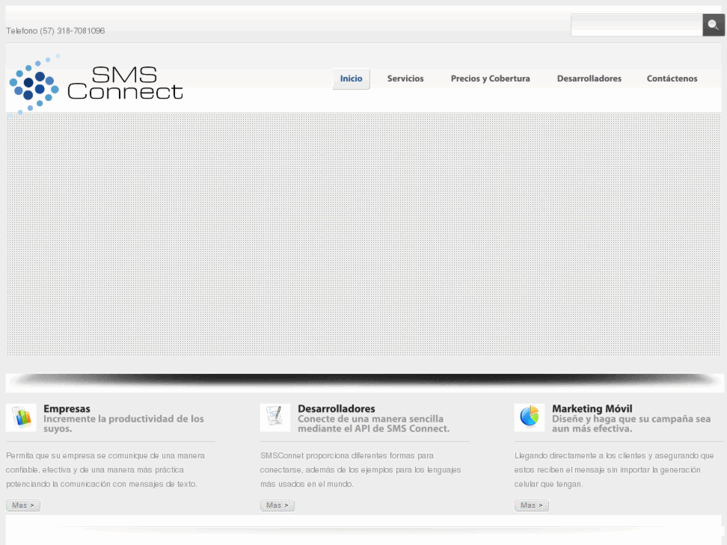Viewport: 727px width, 545px height.
Task: Click the Empresas chart icon
Action: [x=21, y=417]
